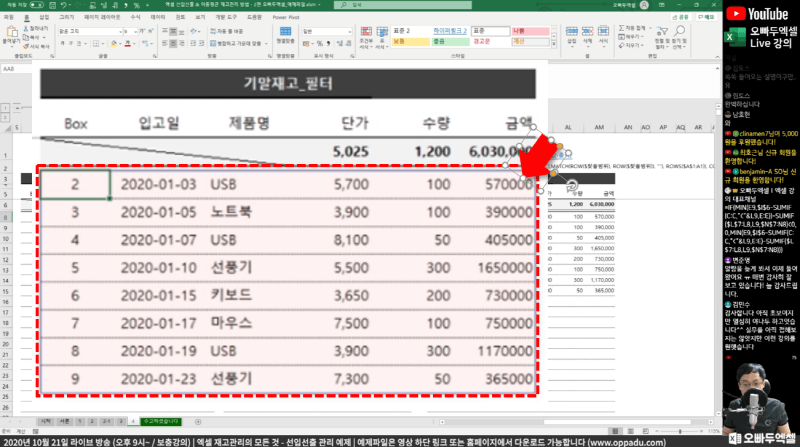800x447 pixels.
Task: Open the Power Pivot tab
Action: 286,17
